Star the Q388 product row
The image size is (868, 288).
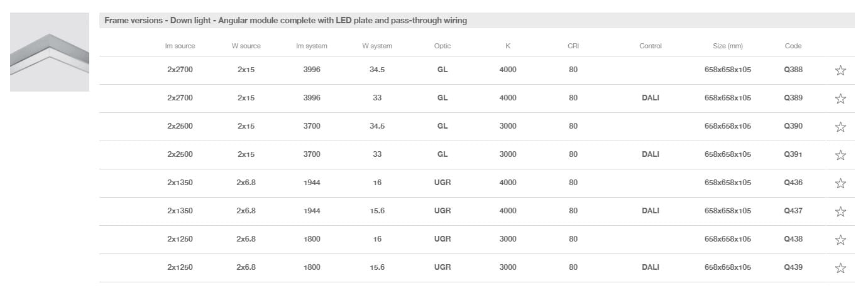(840, 70)
